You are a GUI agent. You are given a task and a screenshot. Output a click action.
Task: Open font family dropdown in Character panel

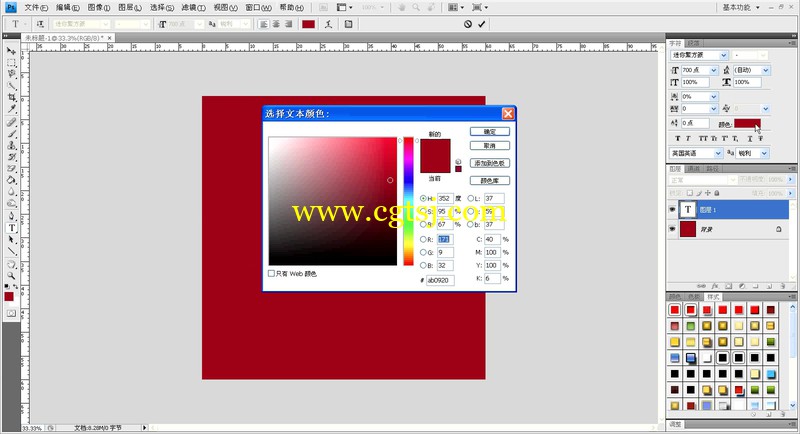point(724,55)
